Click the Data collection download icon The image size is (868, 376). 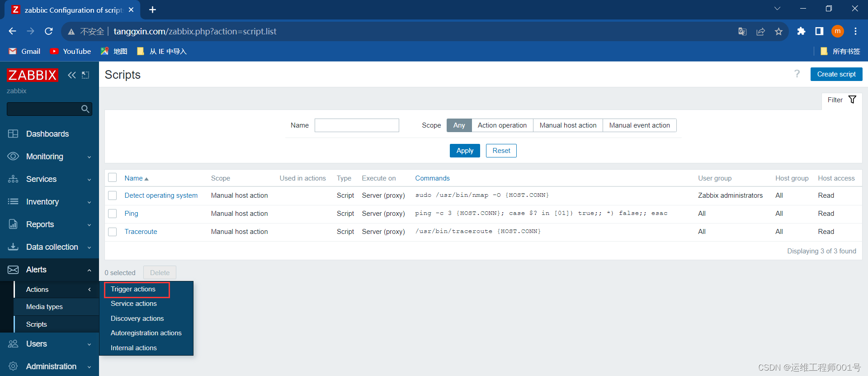(x=13, y=247)
